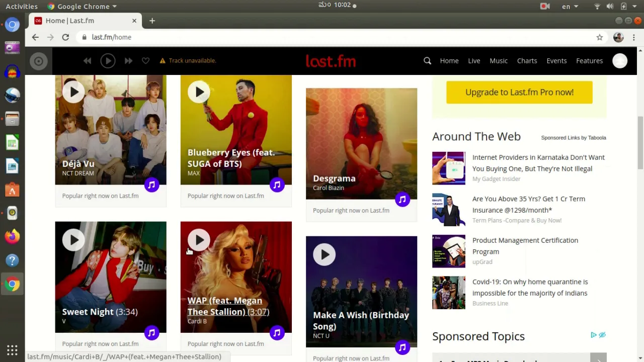Viewport: 644px width, 362px height.
Task: Open the Carol Biazin artist link
Action: point(329,188)
